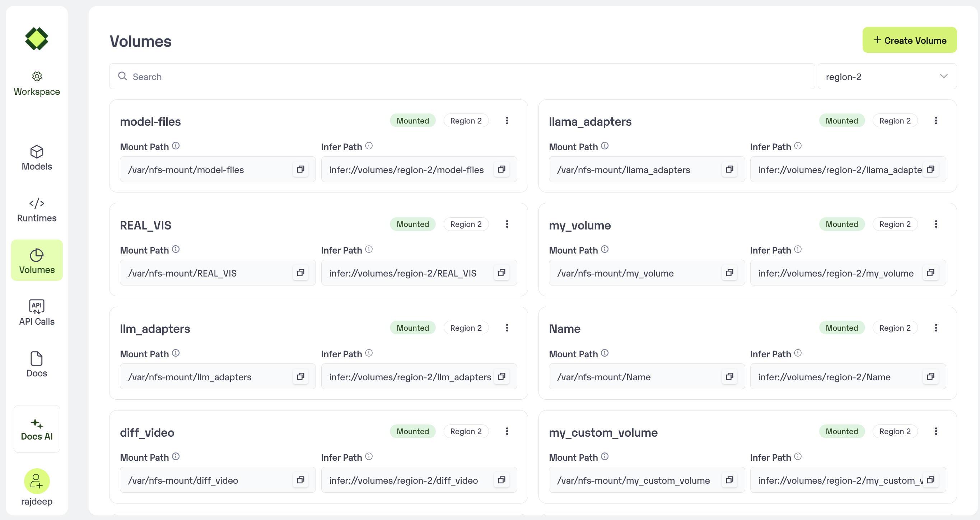Click the Create Volume button
Screen dimensions: 980x520
point(909,40)
